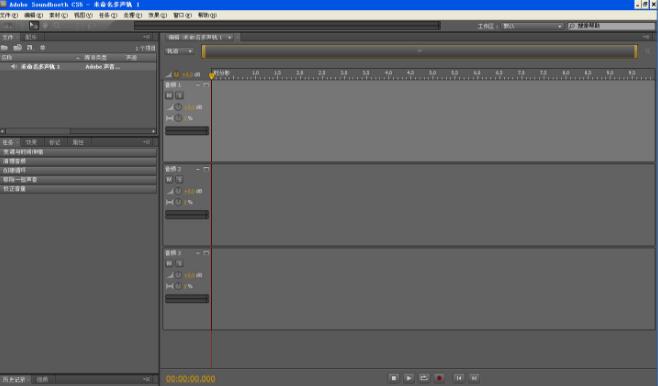Expand the second task bar in the Tasks panel
The width and height of the screenshot is (658, 386).
click(x=78, y=161)
